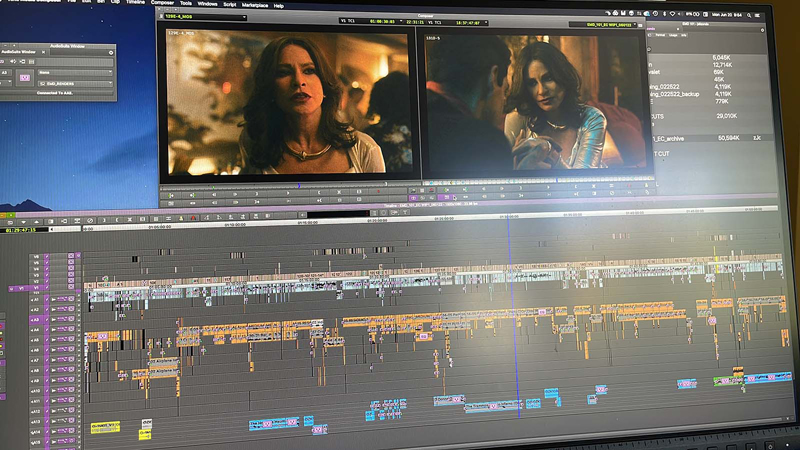Image resolution: width=800 pixels, height=450 pixels.
Task: Select the 022522_backup row in bin window
Action: (x=709, y=94)
